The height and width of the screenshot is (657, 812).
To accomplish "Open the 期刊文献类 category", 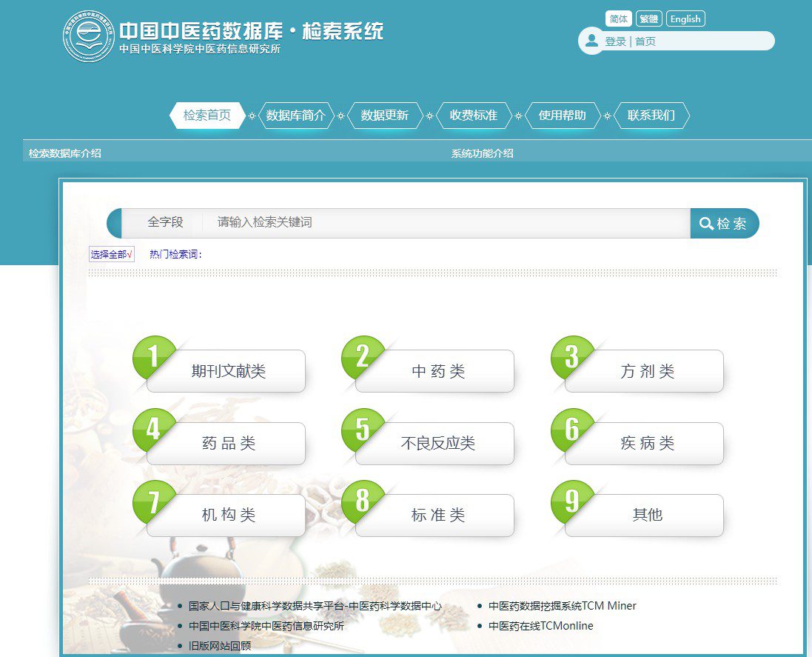I will 227,371.
